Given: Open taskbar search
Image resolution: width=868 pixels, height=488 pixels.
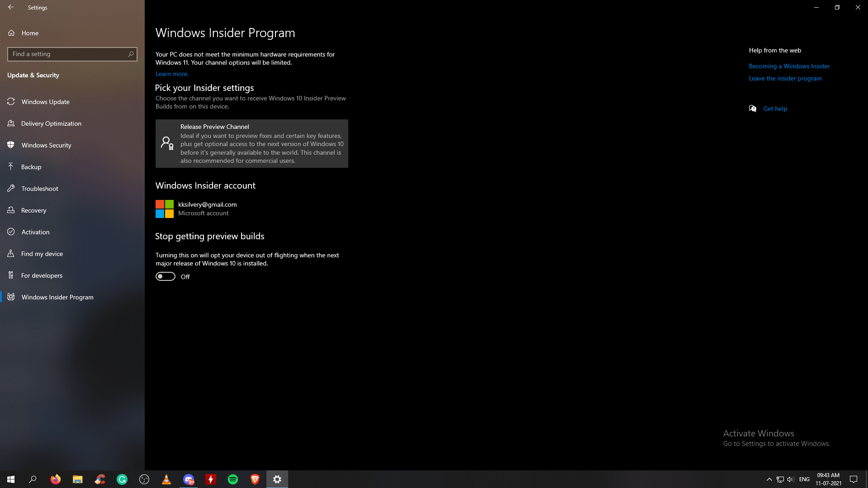Looking at the screenshot, I should (x=33, y=479).
